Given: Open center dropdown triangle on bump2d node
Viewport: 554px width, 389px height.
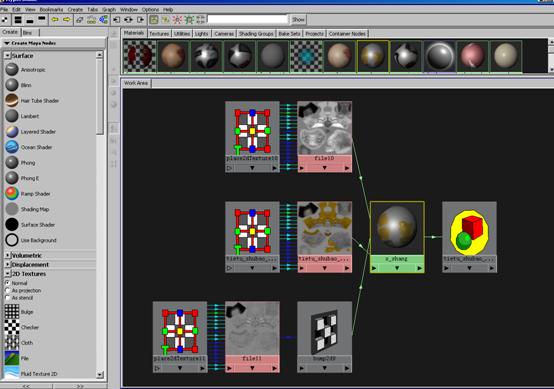Looking at the screenshot, I should [x=324, y=369].
